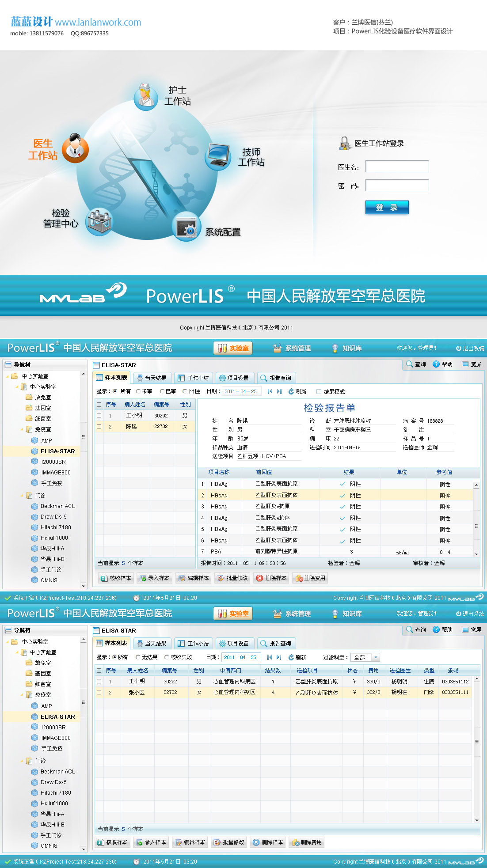Focus the 医生名 input field
This screenshot has width=487, height=868.
[397, 167]
